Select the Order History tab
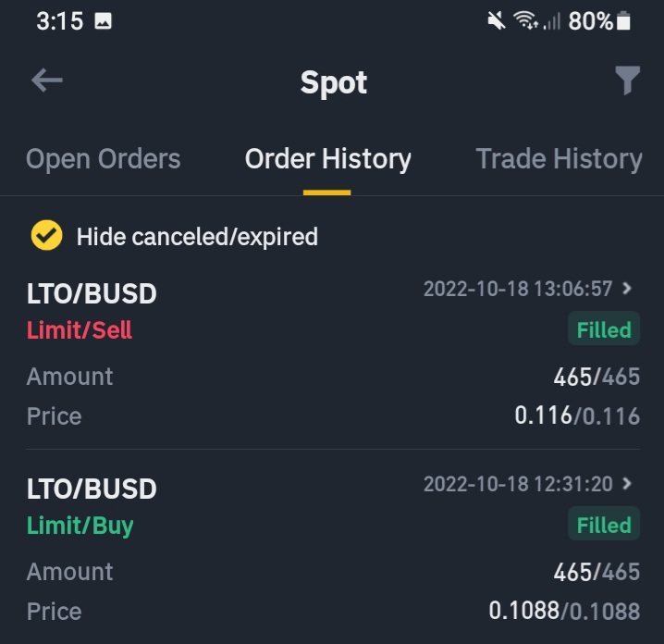 tap(327, 159)
